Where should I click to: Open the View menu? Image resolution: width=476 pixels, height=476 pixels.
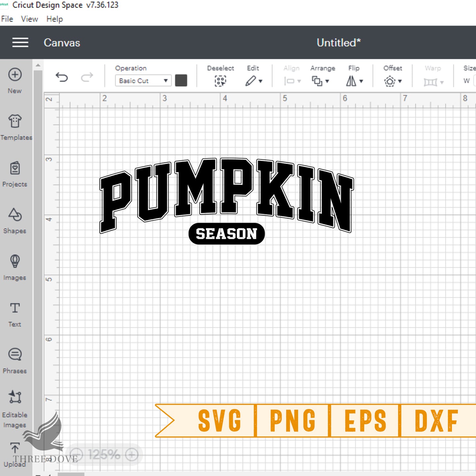pos(29,19)
